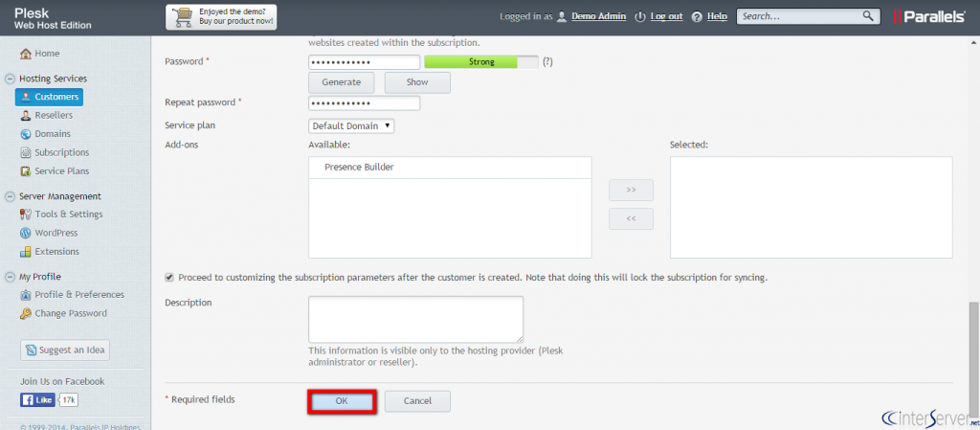Click the Strong password strength bar
This screenshot has height=430, width=980.
pyautogui.click(x=481, y=62)
